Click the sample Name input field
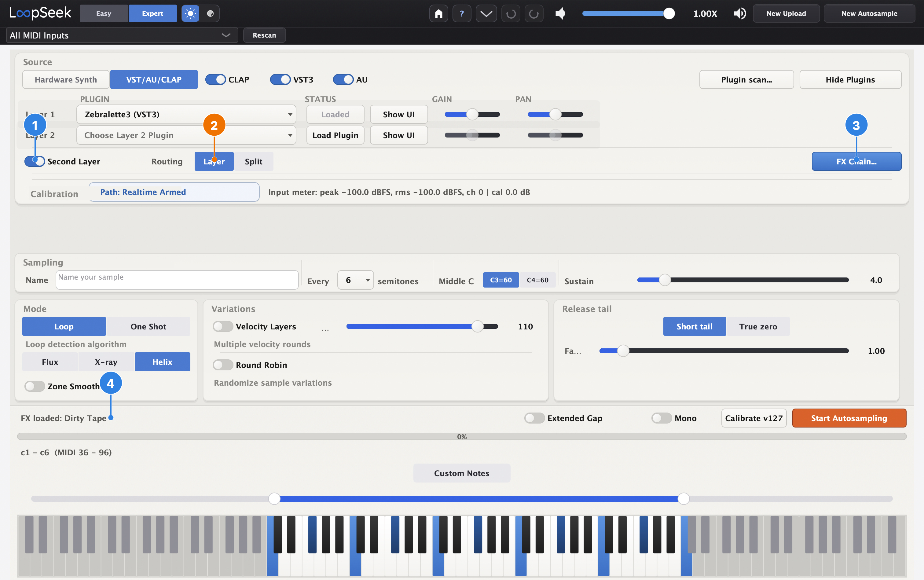The image size is (924, 580). [177, 280]
